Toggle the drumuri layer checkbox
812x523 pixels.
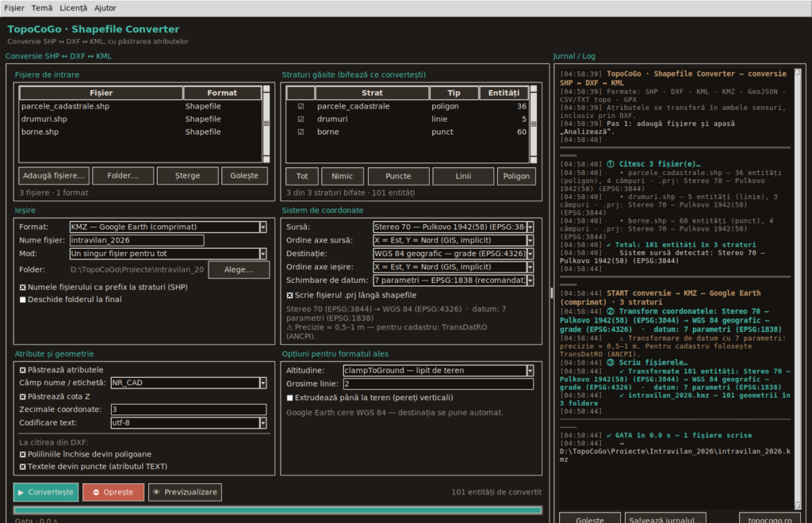[301, 119]
